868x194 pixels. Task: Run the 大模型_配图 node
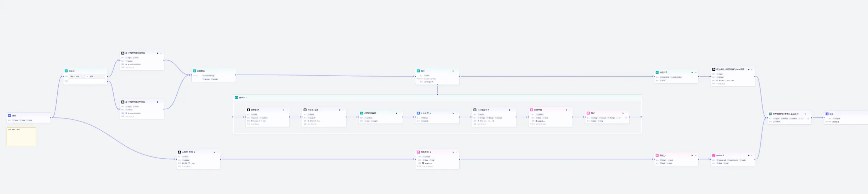(x=340, y=110)
